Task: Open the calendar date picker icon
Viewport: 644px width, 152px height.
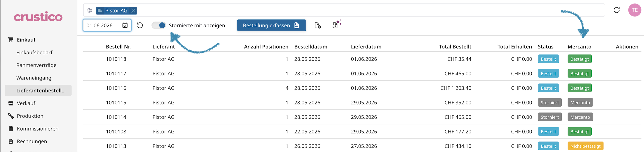Action: click(125, 25)
